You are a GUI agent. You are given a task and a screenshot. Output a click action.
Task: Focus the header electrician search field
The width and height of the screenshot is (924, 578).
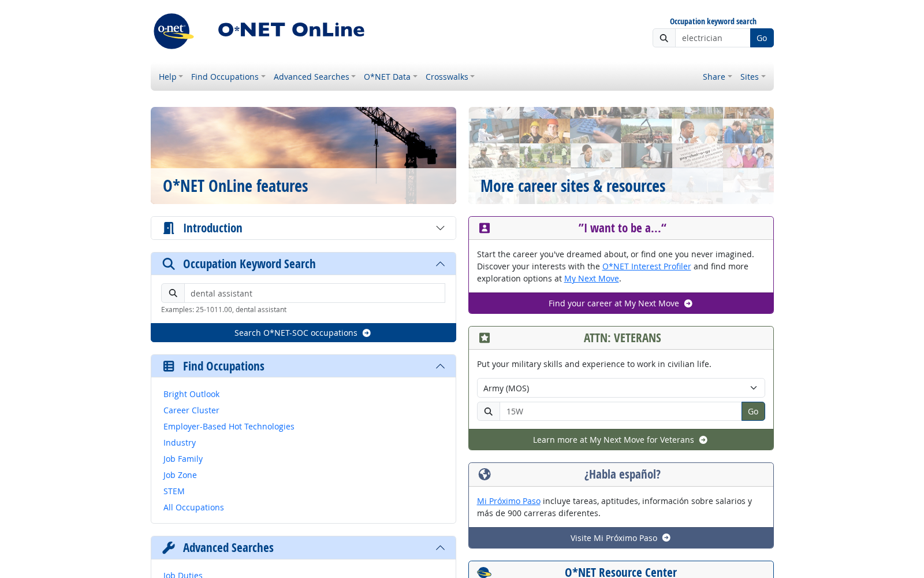tap(713, 38)
